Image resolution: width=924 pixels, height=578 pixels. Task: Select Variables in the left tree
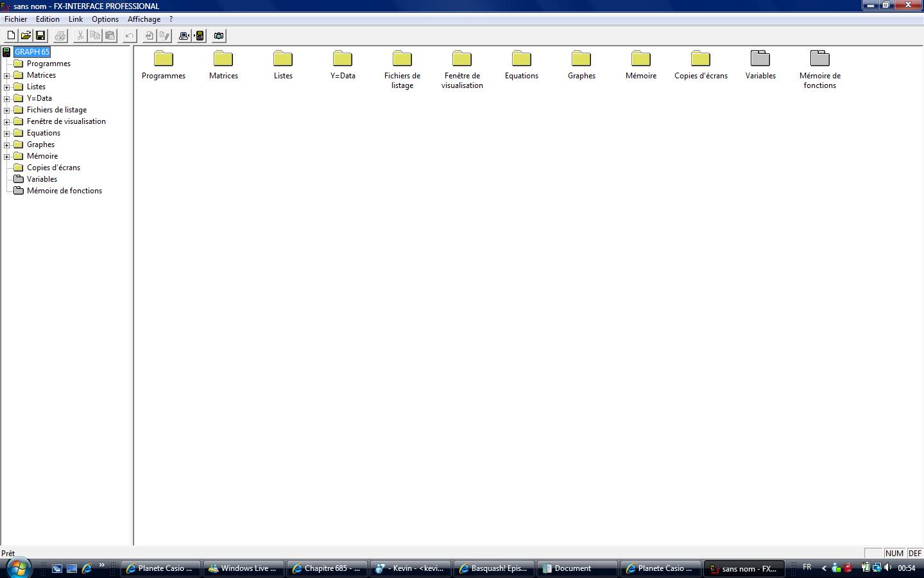(x=42, y=179)
